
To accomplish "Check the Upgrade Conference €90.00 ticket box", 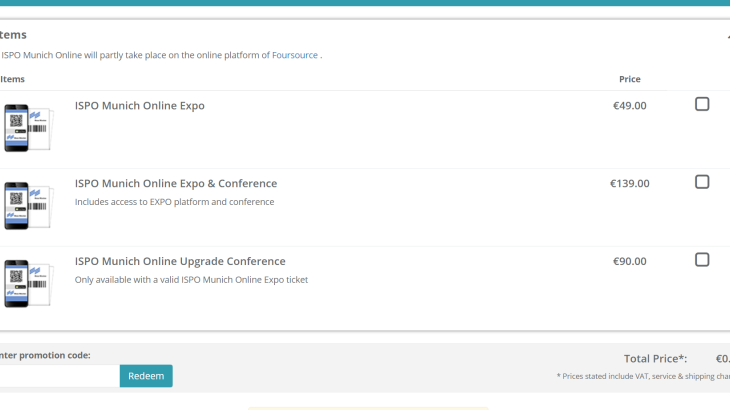I will point(702,260).
